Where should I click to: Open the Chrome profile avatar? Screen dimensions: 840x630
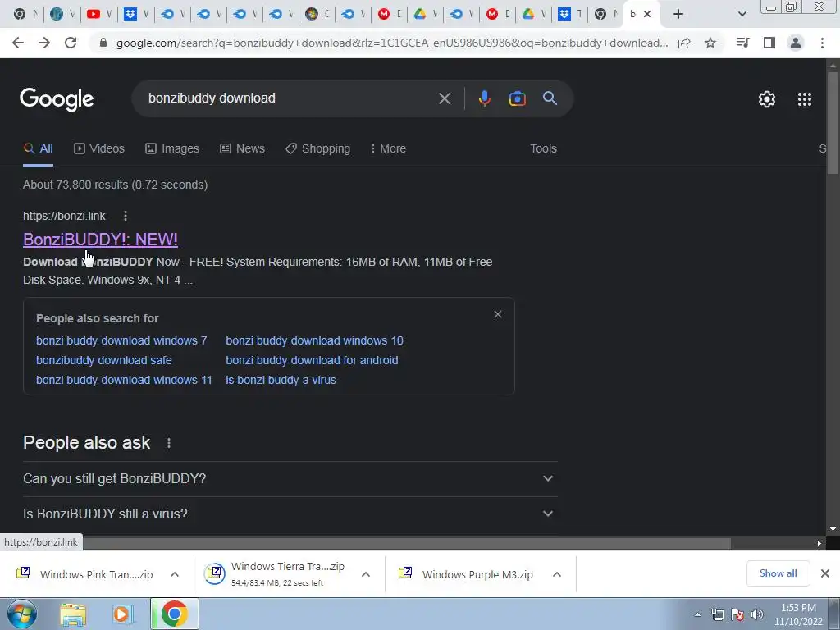[796, 43]
